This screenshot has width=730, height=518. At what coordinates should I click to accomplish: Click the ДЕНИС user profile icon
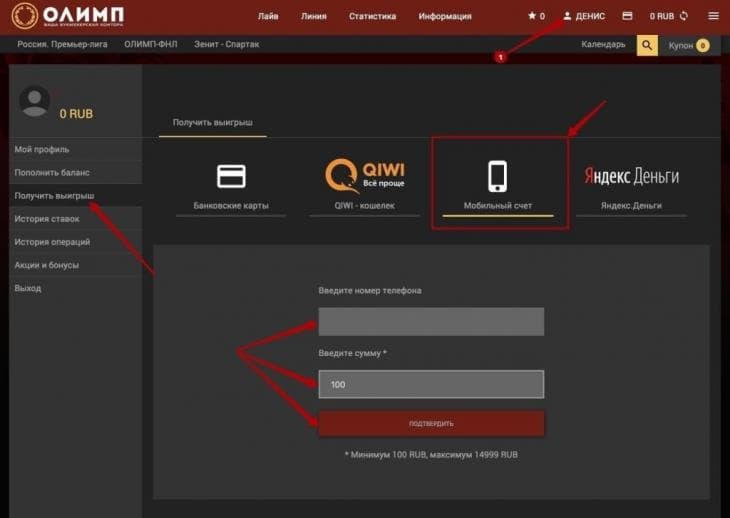click(568, 16)
